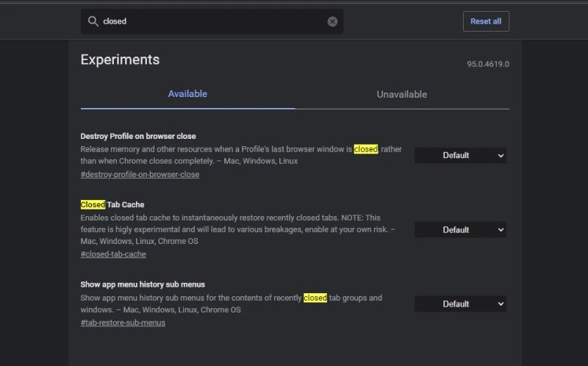Switch to the Available tab

pos(187,94)
